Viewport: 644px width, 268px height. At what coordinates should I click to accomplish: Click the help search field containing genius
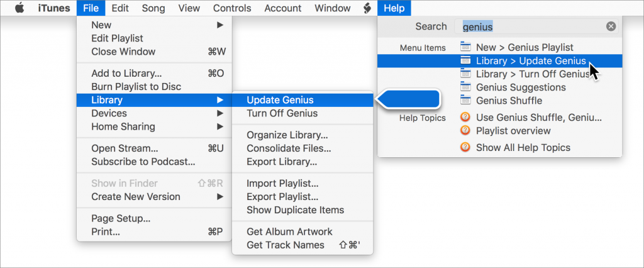click(x=536, y=26)
